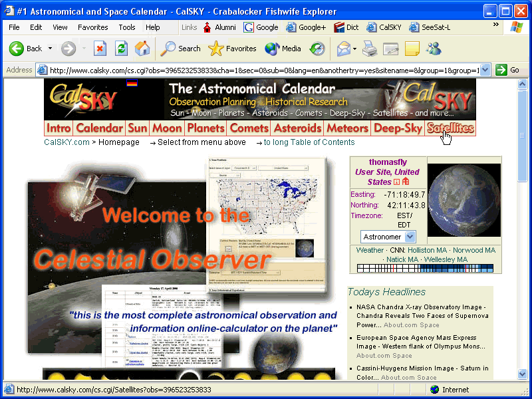Show more Links bar items chevron

click(495, 25)
